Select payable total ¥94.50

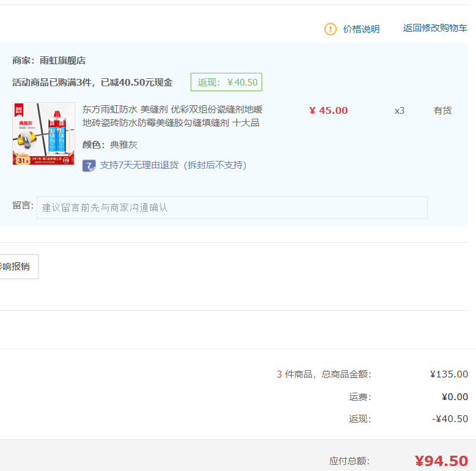(x=441, y=461)
